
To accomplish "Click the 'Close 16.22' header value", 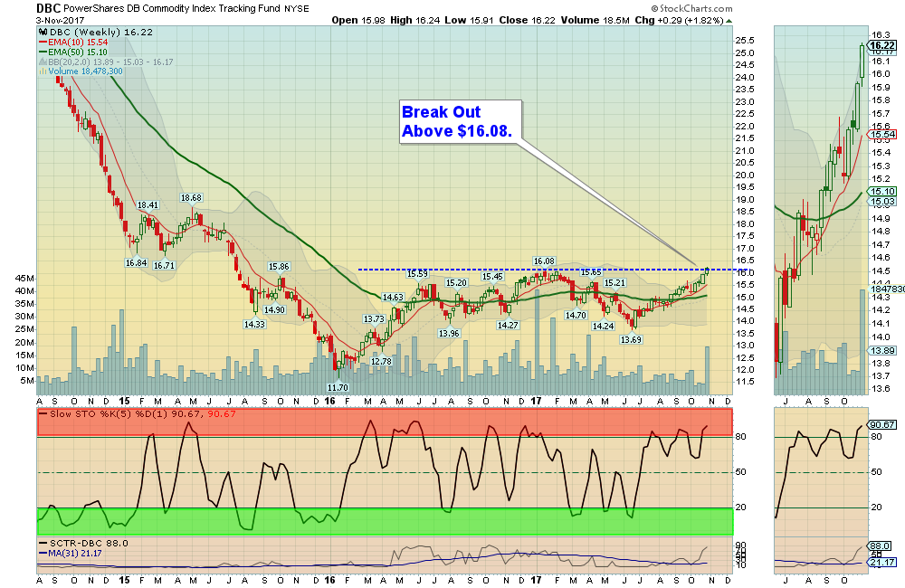I will tap(527, 20).
